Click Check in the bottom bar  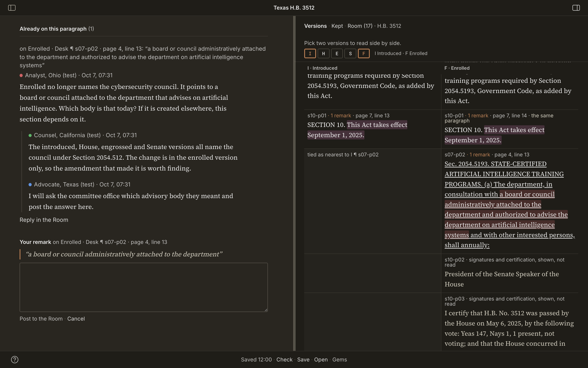[284, 360]
